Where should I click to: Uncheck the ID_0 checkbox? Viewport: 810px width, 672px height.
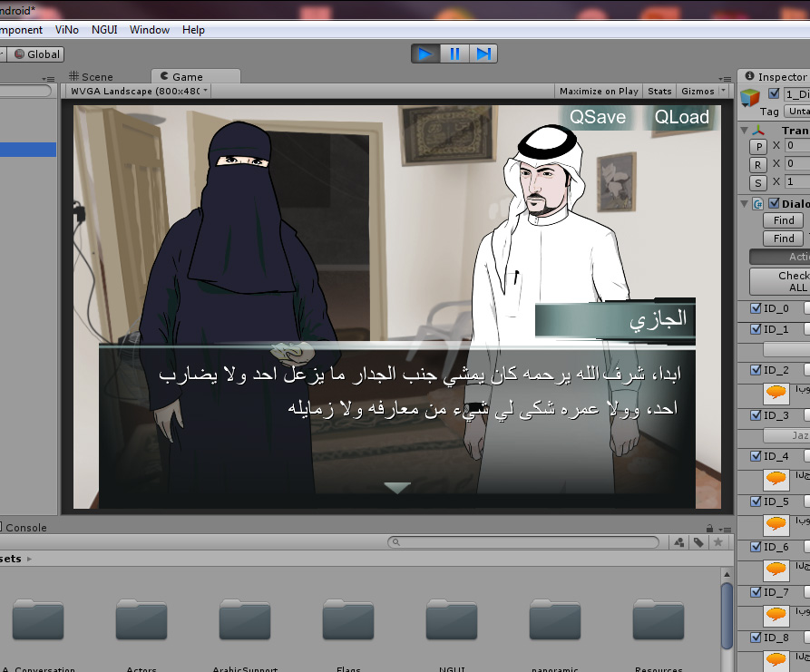(x=756, y=308)
